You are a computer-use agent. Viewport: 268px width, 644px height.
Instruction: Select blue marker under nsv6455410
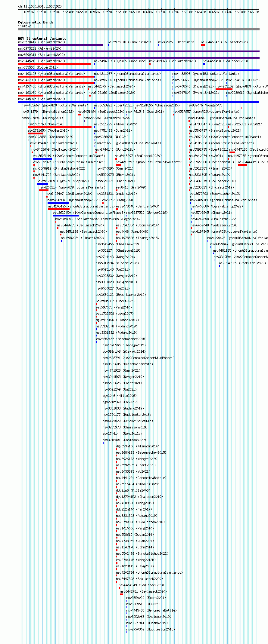[x=204, y=64]
